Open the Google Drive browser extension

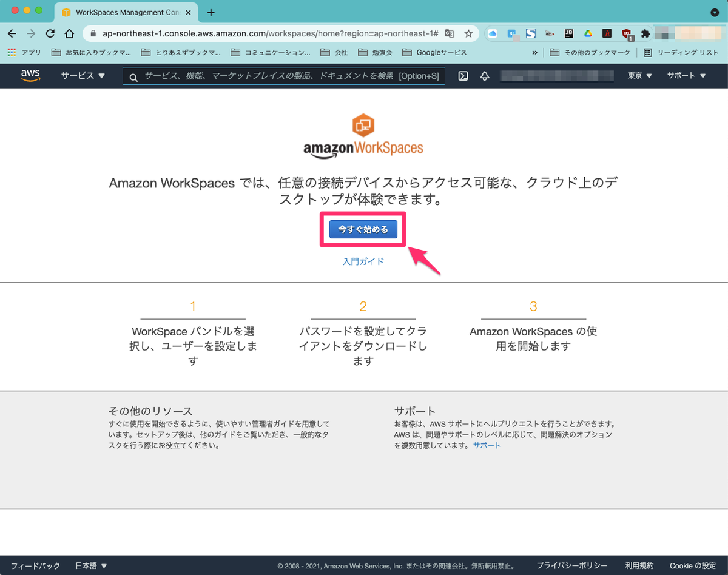pyautogui.click(x=588, y=34)
